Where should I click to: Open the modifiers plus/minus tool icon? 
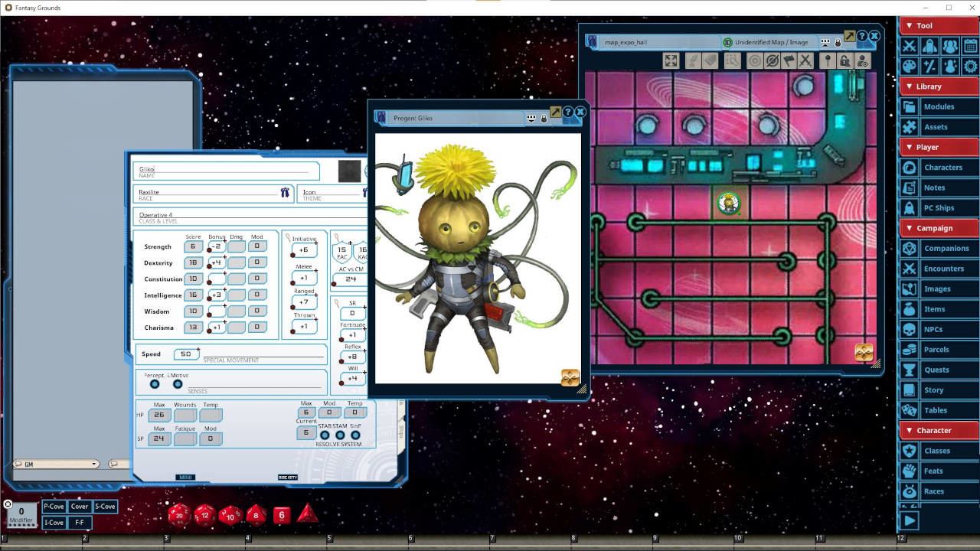click(929, 67)
